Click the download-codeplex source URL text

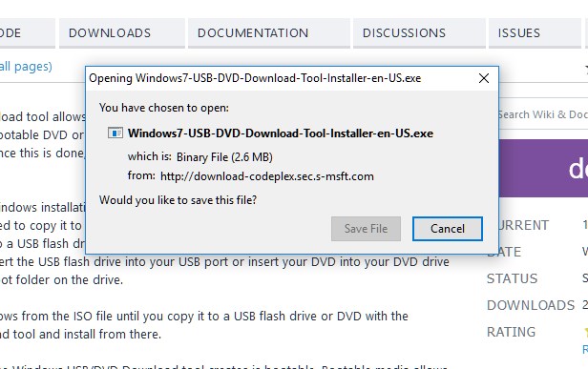(267, 176)
